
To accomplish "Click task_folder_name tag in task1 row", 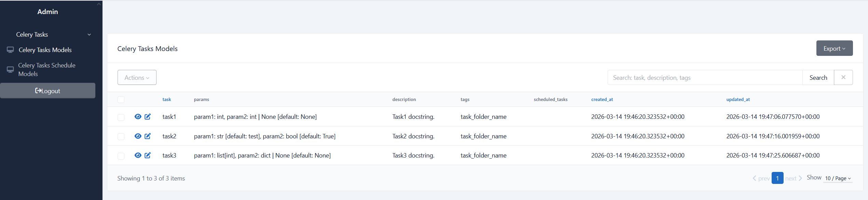I will pos(484,117).
